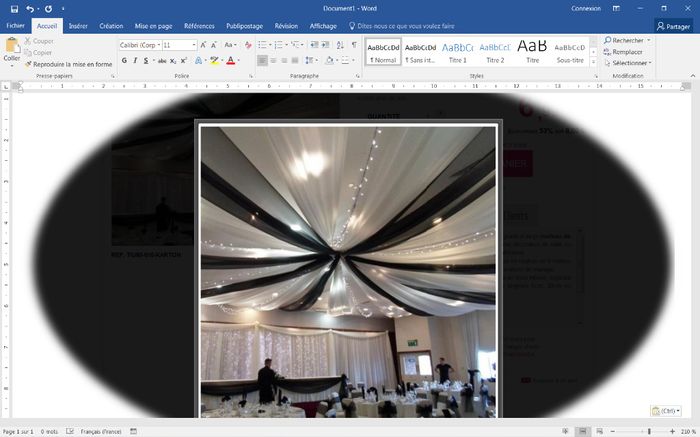700x437 pixels.
Task: Click the Coller paste icon
Action: 12,48
